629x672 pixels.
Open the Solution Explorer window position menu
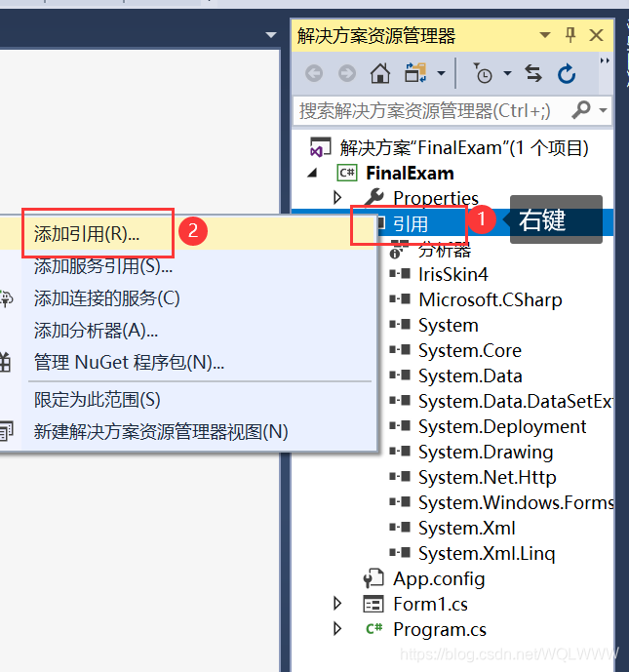pos(544,35)
